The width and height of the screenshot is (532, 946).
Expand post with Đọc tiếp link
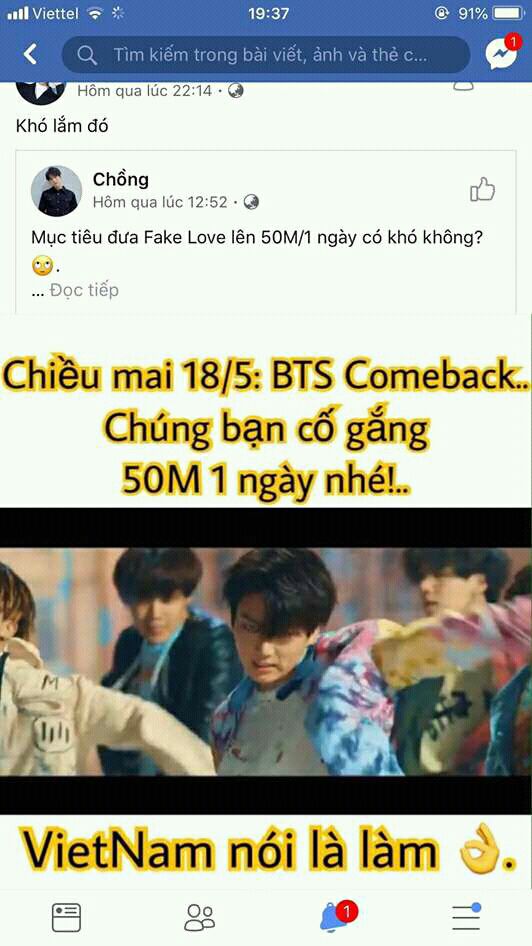pos(84,290)
